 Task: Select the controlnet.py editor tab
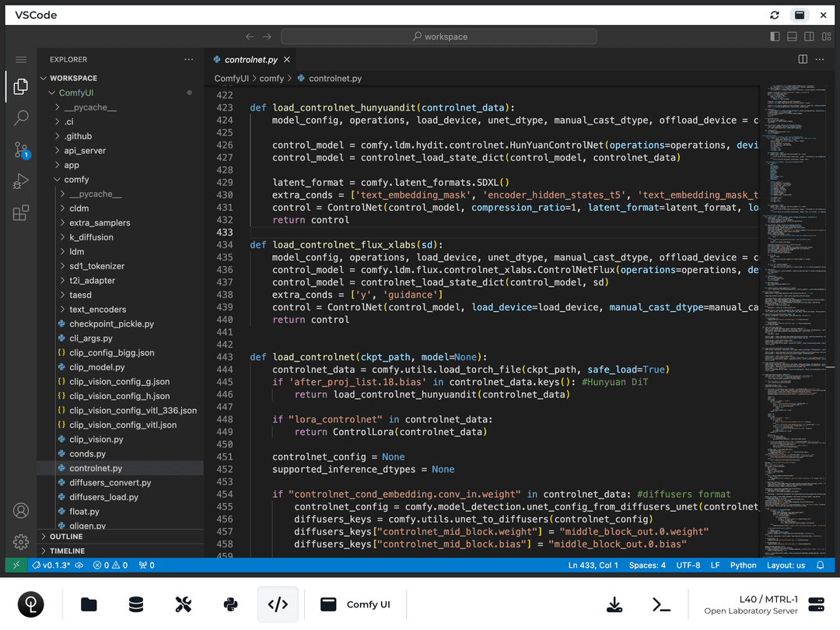tap(250, 59)
